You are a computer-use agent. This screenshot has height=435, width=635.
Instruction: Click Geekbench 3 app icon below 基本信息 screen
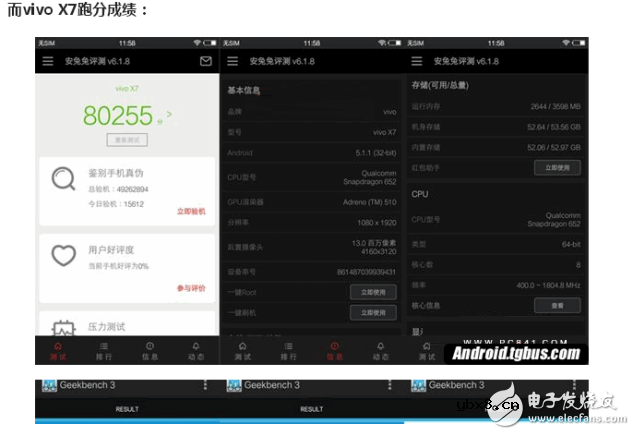click(x=234, y=385)
